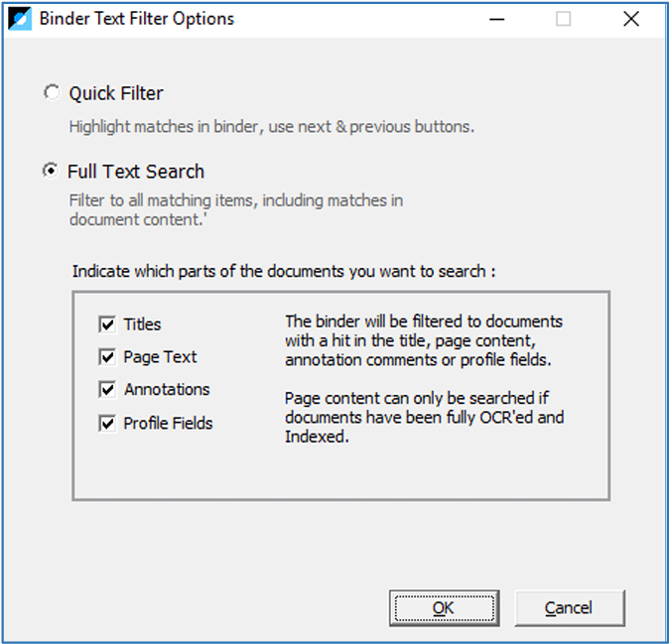Minimize the Binder Text Filter Options window
This screenshot has width=669, height=644.
pyautogui.click(x=497, y=19)
